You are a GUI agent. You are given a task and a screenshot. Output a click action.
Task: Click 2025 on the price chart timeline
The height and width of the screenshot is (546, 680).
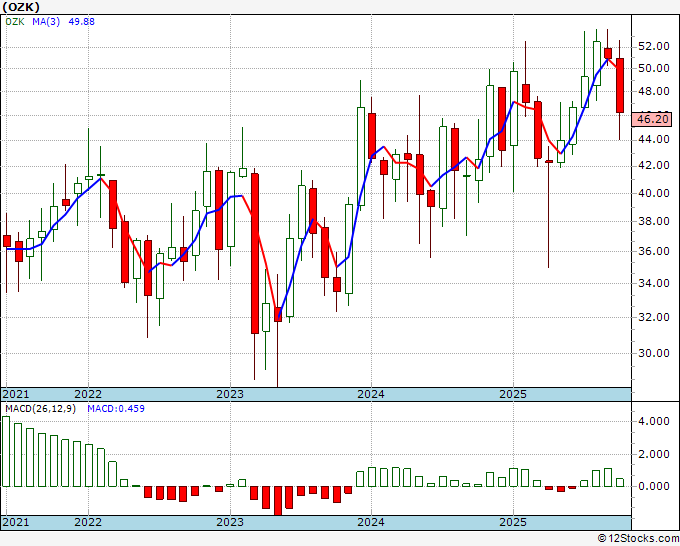pyautogui.click(x=513, y=394)
